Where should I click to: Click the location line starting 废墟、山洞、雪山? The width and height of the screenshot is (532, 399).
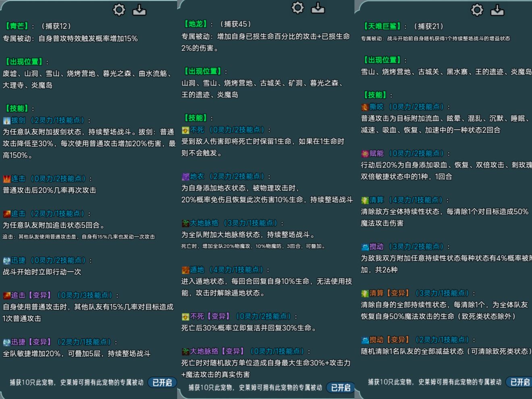(87, 74)
